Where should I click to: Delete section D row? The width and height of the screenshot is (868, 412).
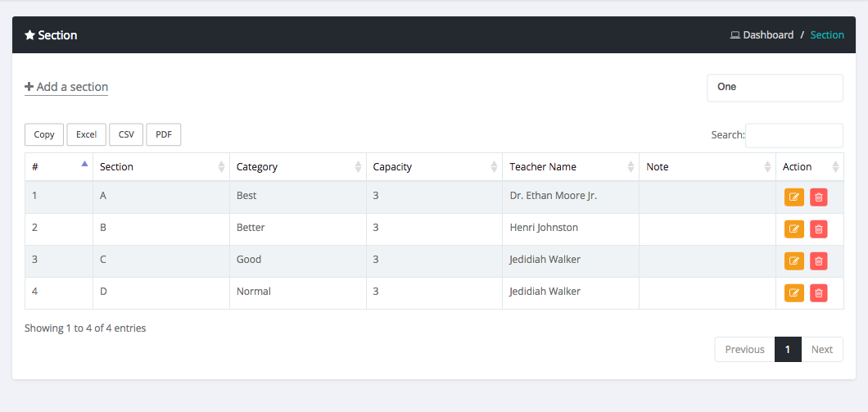click(x=819, y=292)
